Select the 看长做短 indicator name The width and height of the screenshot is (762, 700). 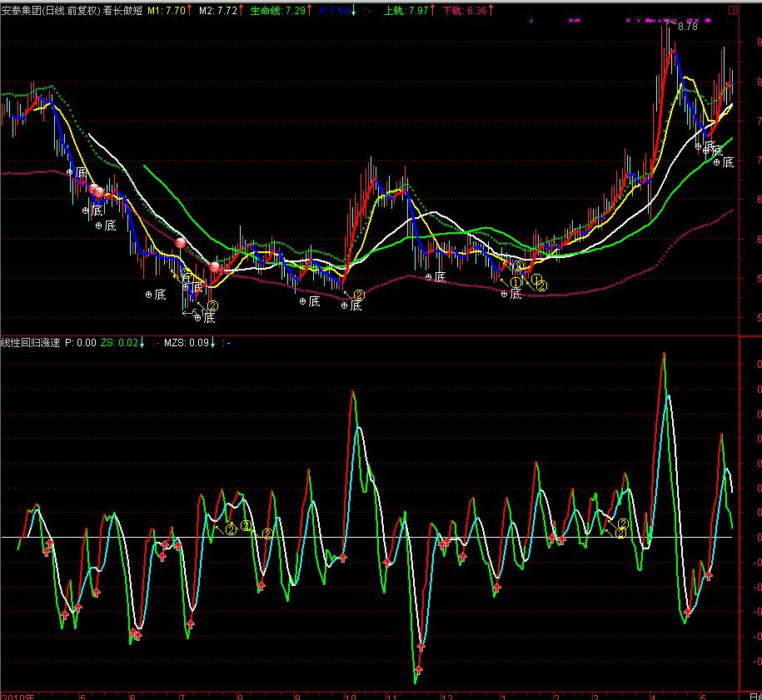click(x=122, y=11)
